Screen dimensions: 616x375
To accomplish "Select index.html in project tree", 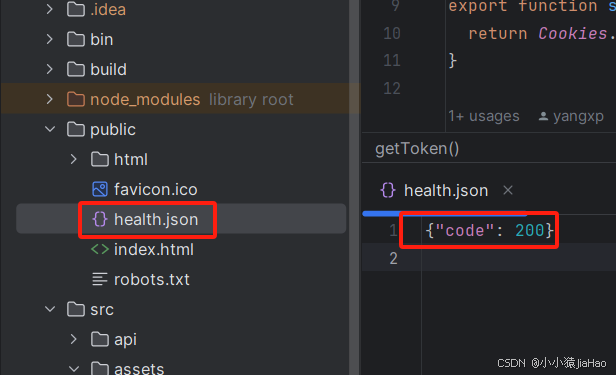I will (x=154, y=249).
